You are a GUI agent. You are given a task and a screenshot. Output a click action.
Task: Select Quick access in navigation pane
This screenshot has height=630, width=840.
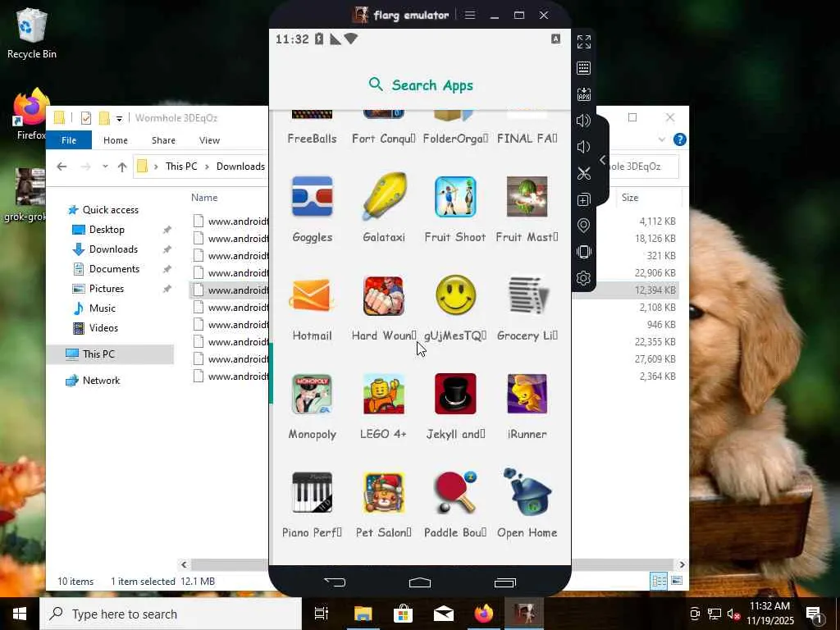(x=111, y=210)
